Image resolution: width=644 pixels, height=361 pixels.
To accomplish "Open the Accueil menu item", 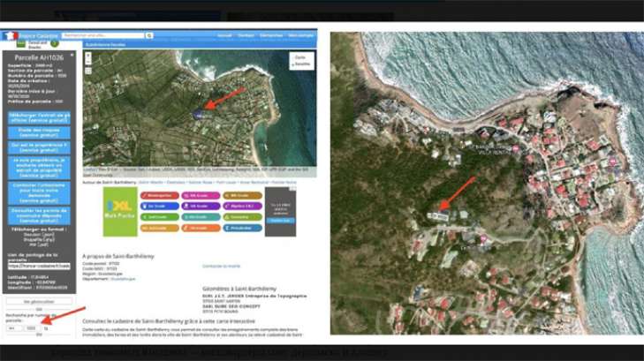I will (x=224, y=35).
